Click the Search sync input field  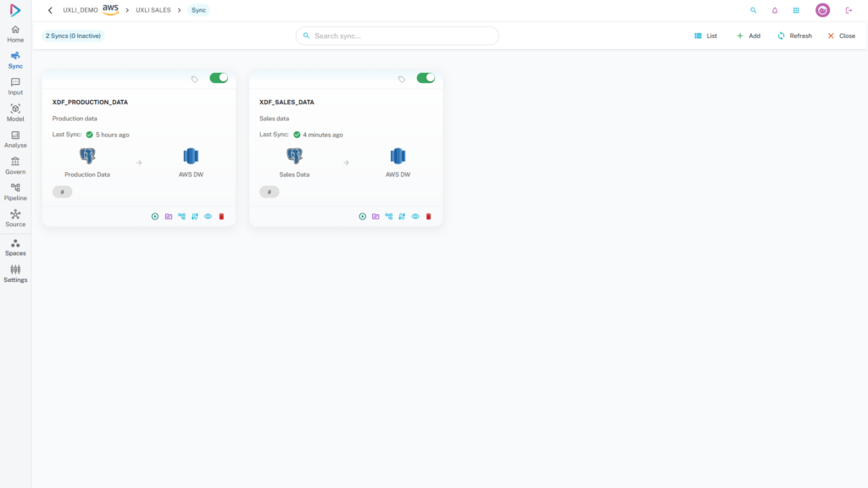(398, 36)
